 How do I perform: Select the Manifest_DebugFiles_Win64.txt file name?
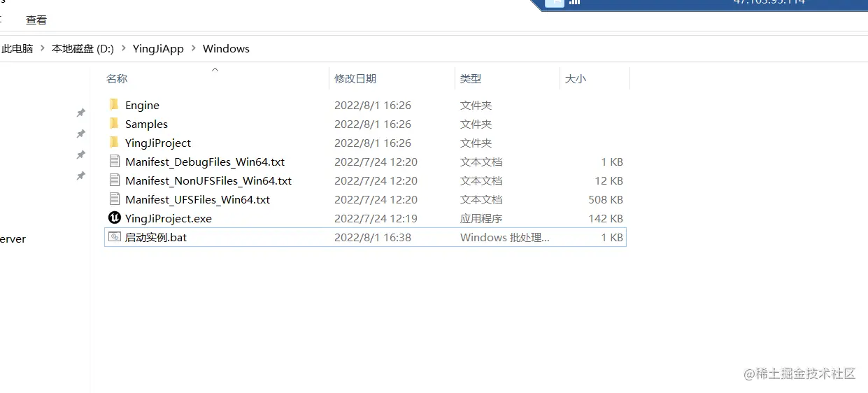(x=205, y=162)
